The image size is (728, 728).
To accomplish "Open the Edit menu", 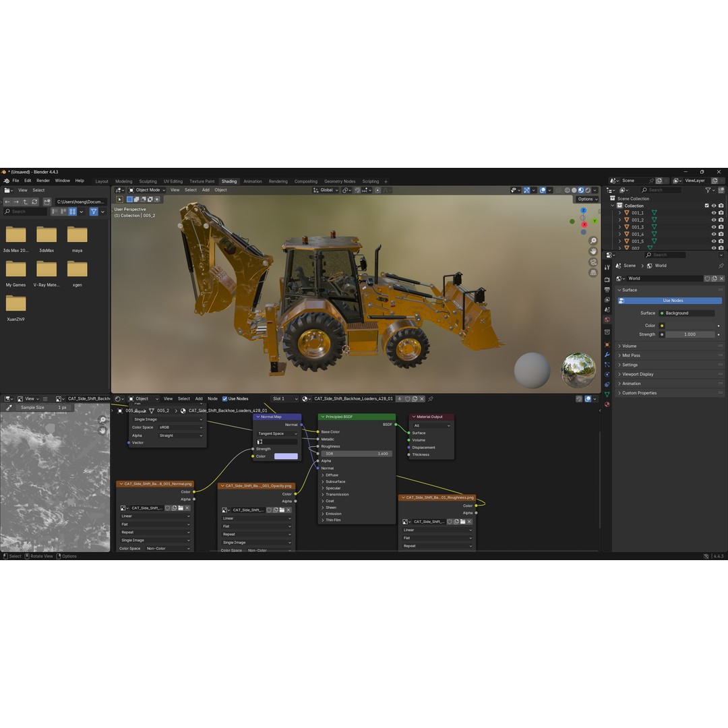I will click(x=28, y=181).
